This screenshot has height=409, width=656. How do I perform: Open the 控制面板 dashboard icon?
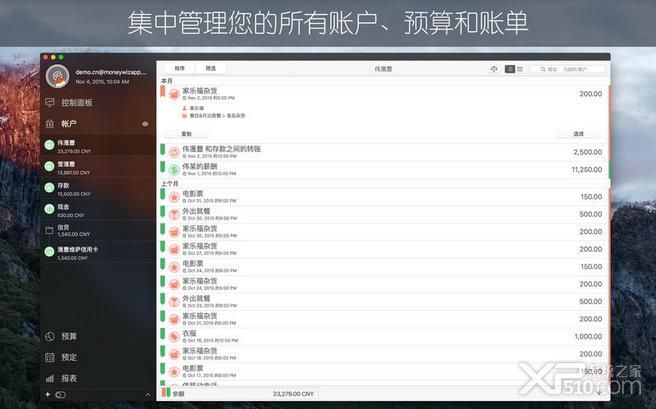click(x=50, y=102)
